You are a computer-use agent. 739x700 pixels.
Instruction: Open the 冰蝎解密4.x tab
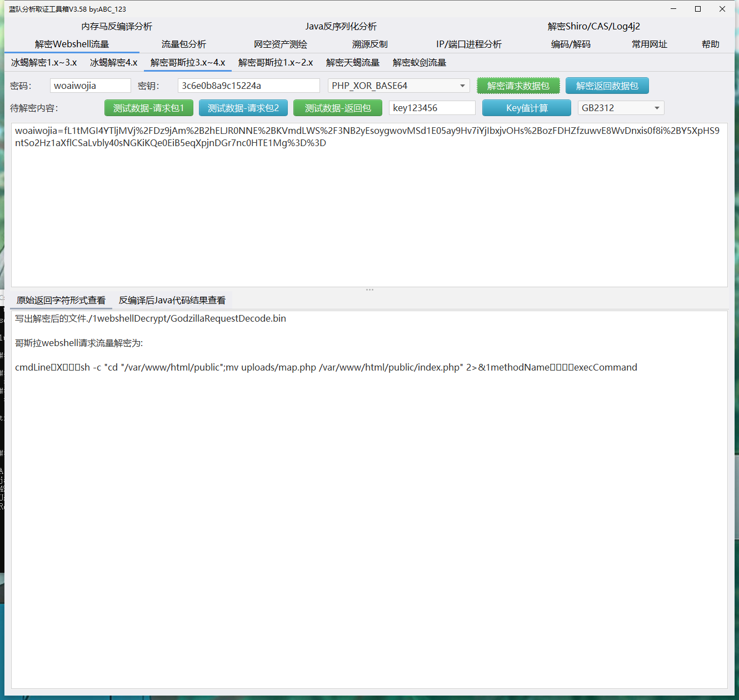click(113, 63)
